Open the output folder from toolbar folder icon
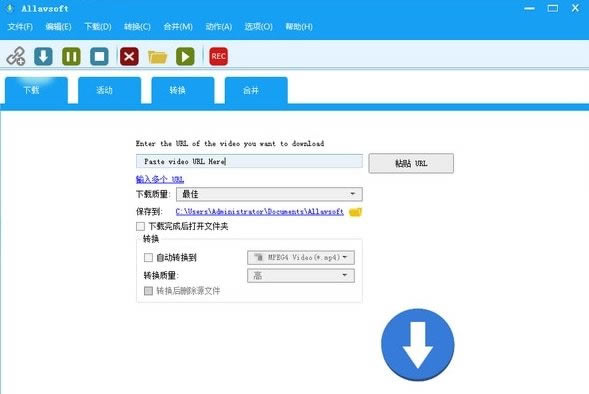Viewport: 589px width, 394px height. [157, 57]
